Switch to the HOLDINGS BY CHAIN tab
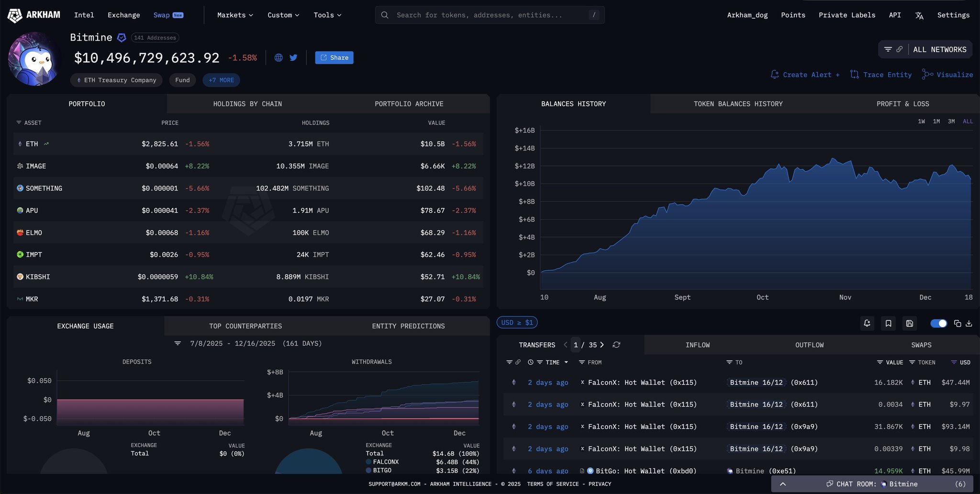This screenshot has width=980, height=494. pyautogui.click(x=247, y=104)
